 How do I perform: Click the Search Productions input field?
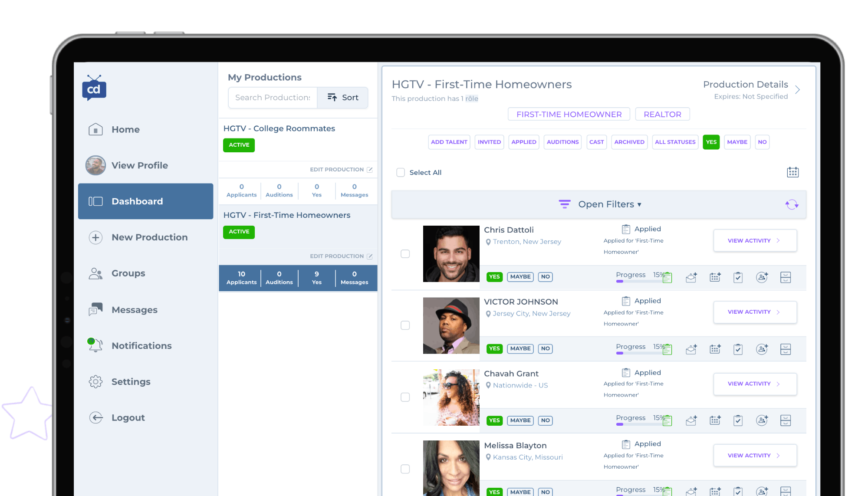[273, 98]
